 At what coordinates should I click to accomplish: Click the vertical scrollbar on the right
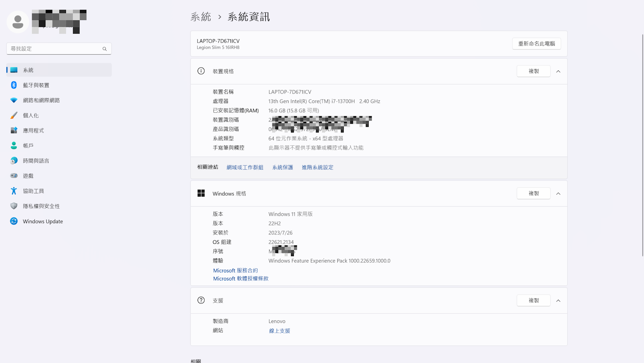[x=642, y=145]
